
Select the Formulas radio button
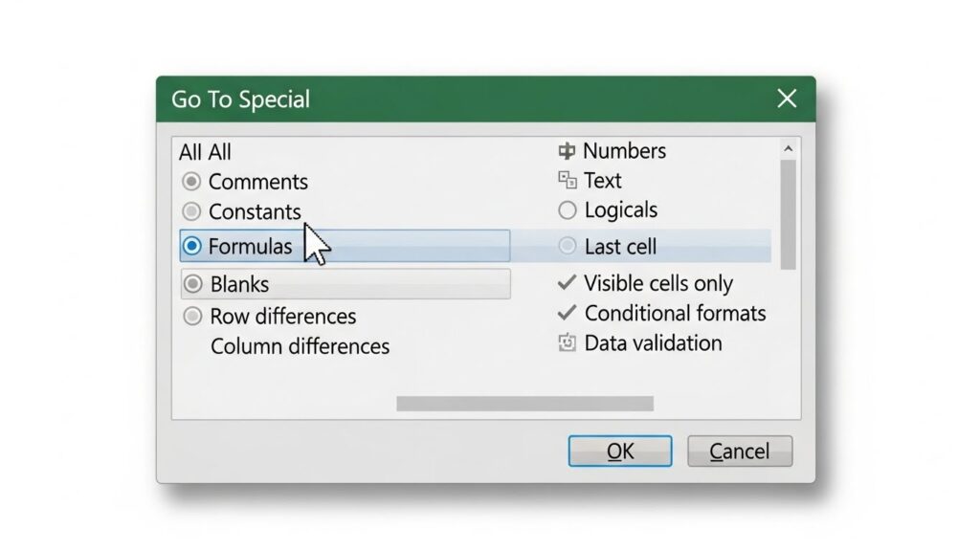[192, 246]
